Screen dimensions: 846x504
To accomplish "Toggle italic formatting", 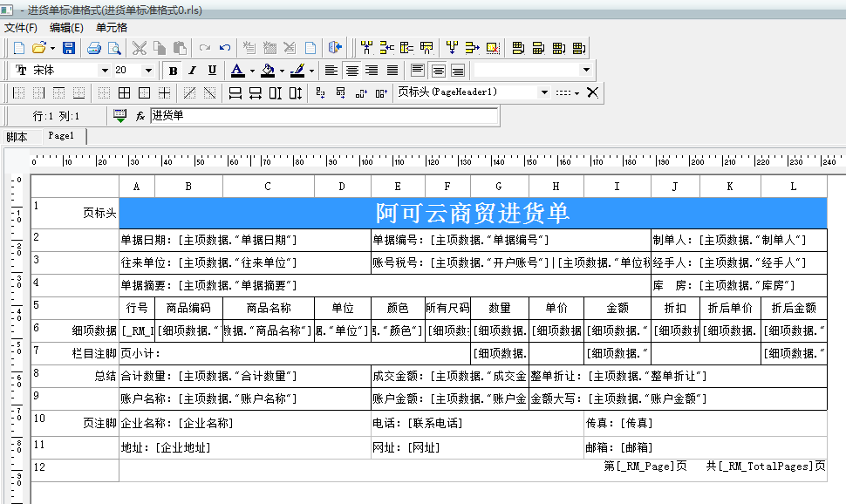I will click(192, 71).
